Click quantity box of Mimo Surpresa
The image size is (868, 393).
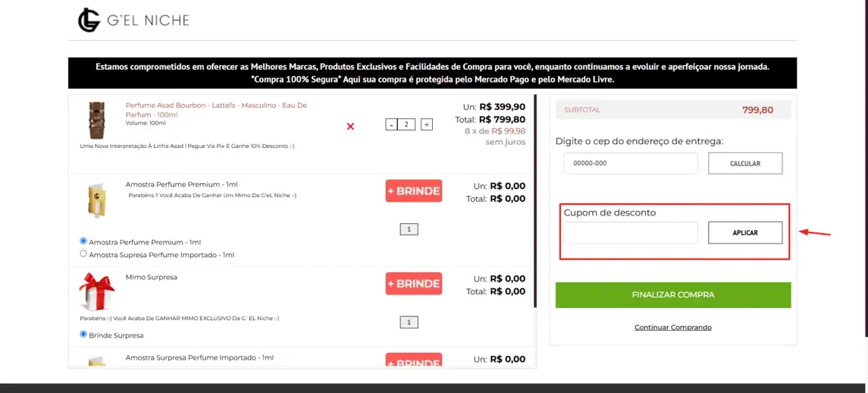(x=409, y=322)
